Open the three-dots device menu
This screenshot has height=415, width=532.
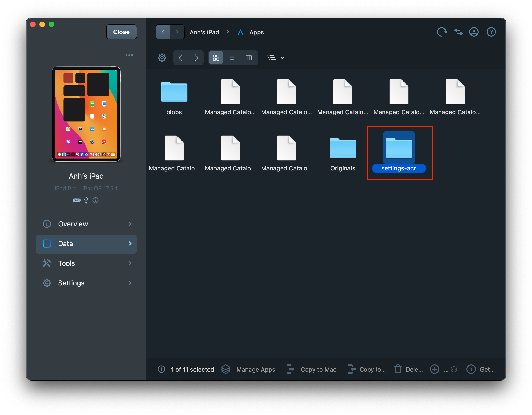coord(129,55)
